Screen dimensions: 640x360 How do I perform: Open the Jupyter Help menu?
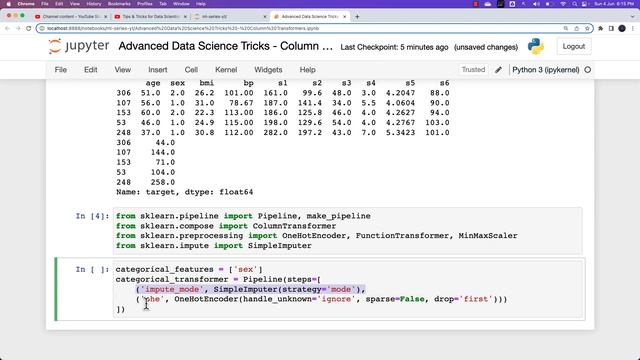(x=307, y=70)
